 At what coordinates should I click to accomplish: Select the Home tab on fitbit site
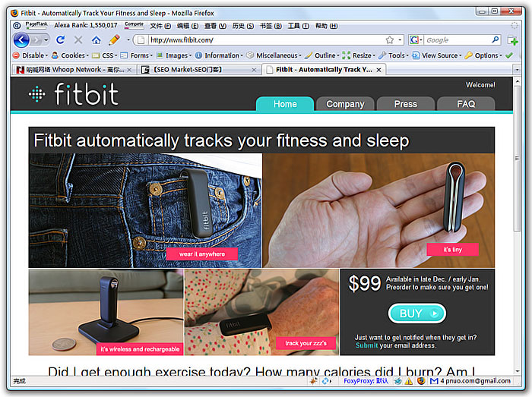pos(285,104)
